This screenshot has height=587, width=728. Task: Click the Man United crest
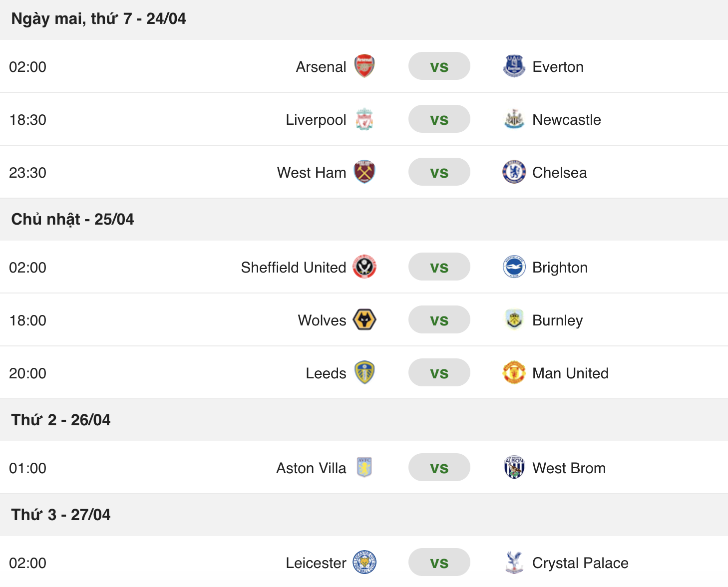514,373
